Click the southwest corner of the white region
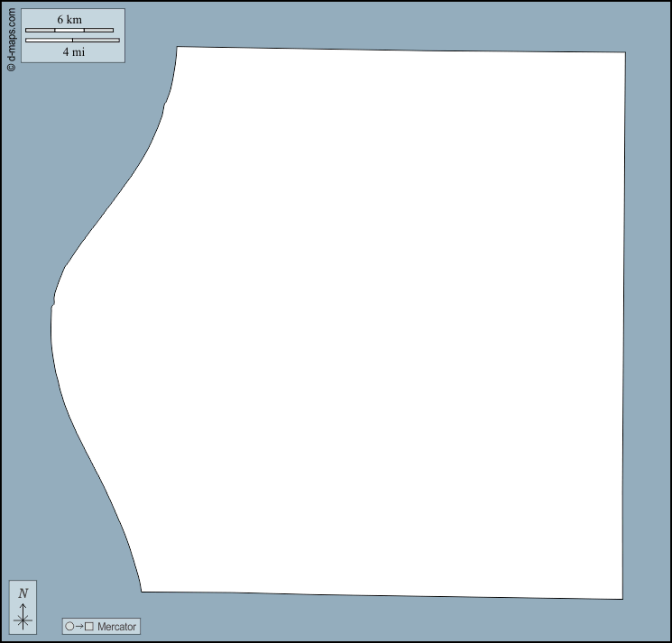 coord(144,590)
